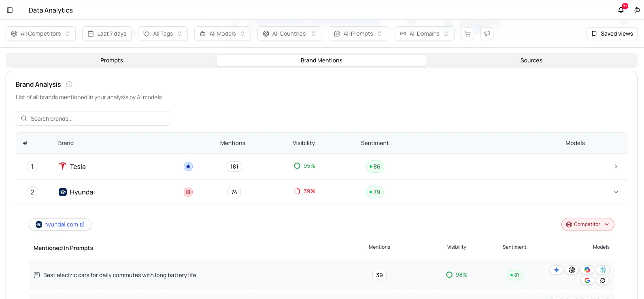Click the Visibility column header
644x299 pixels.
click(x=304, y=143)
